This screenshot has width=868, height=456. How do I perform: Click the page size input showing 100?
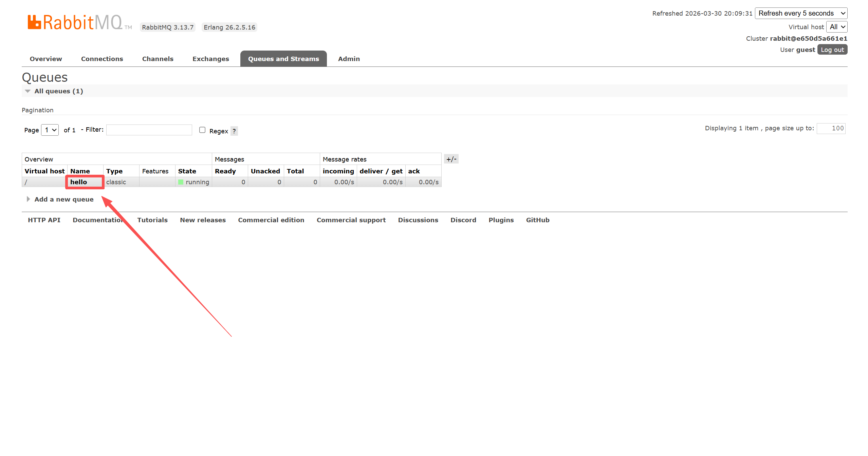[831, 128]
